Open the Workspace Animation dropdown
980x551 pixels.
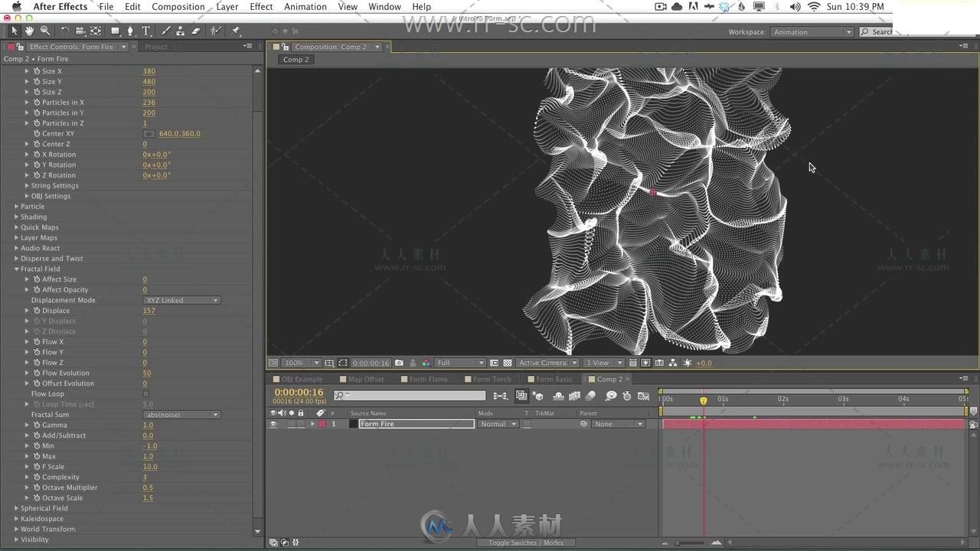click(x=812, y=32)
